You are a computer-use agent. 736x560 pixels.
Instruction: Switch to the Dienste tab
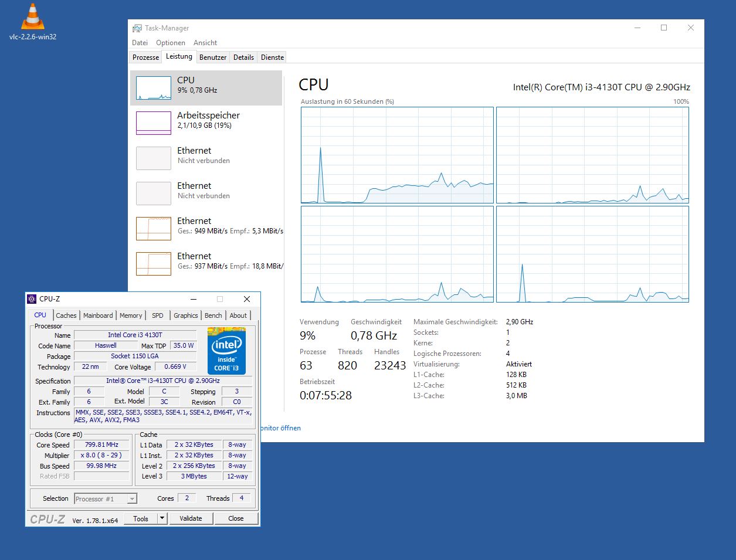(273, 57)
